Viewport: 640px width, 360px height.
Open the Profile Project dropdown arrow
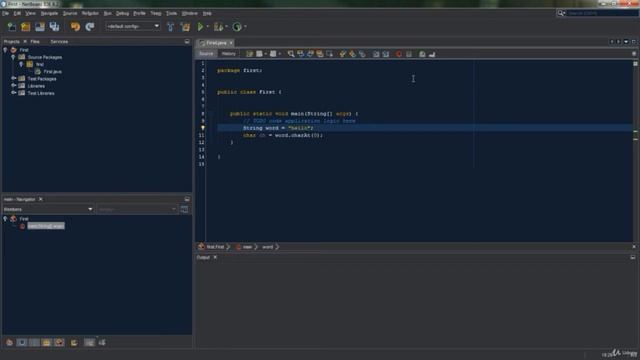click(245, 27)
